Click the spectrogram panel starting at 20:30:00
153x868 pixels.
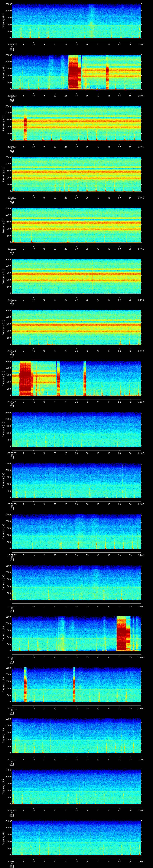(77, 429)
